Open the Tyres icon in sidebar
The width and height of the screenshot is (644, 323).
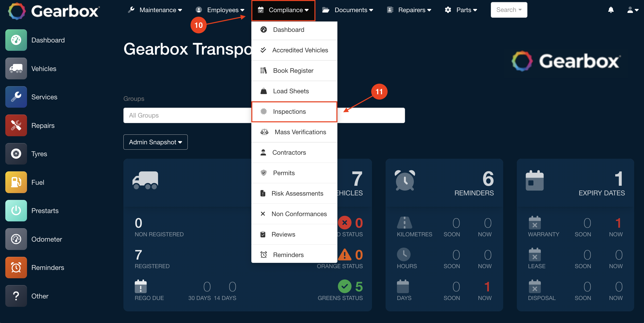16,154
